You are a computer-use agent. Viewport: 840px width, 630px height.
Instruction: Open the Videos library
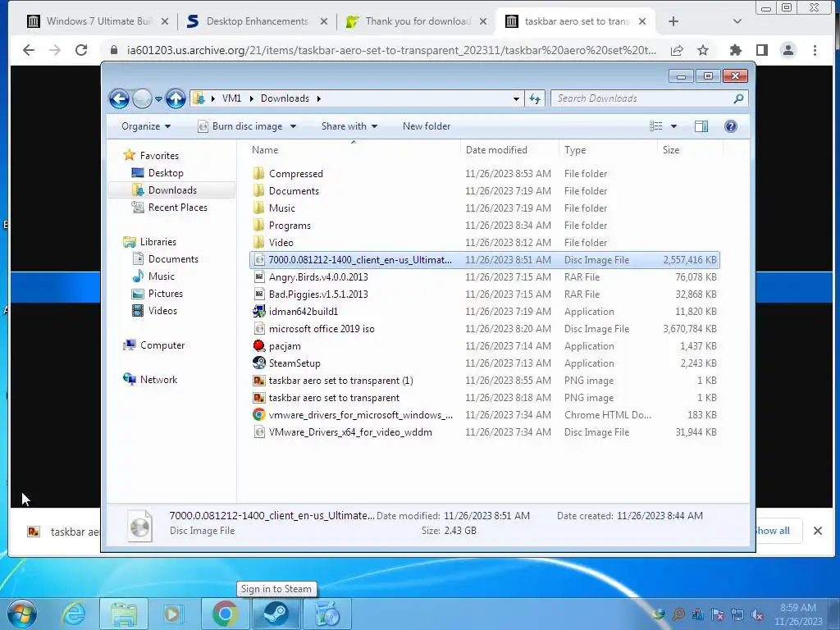[162, 311]
